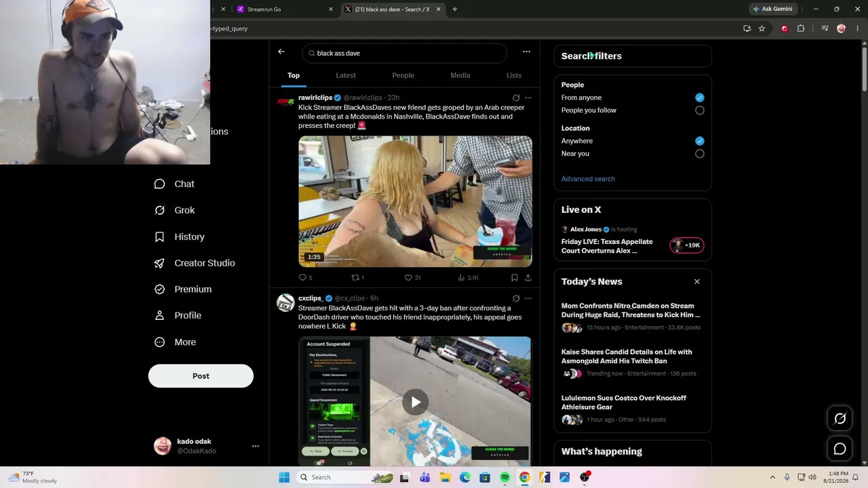The height and width of the screenshot is (488, 868).
Task: Click the Windows taskbar Search box
Action: coord(345,477)
